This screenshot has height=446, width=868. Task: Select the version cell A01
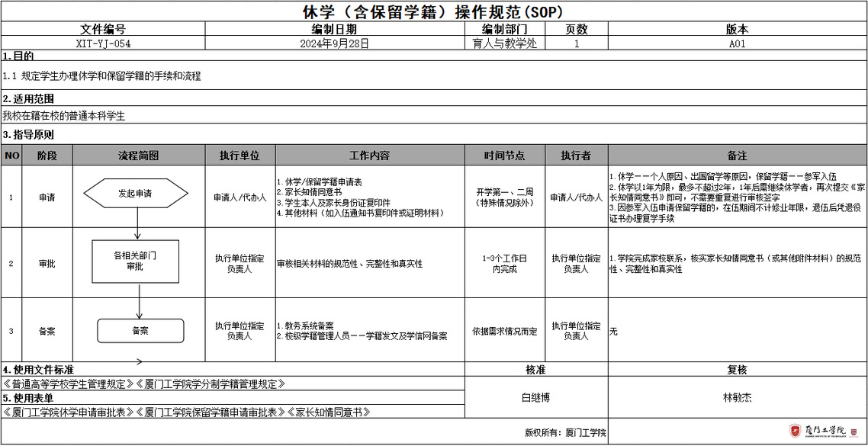coord(737,43)
